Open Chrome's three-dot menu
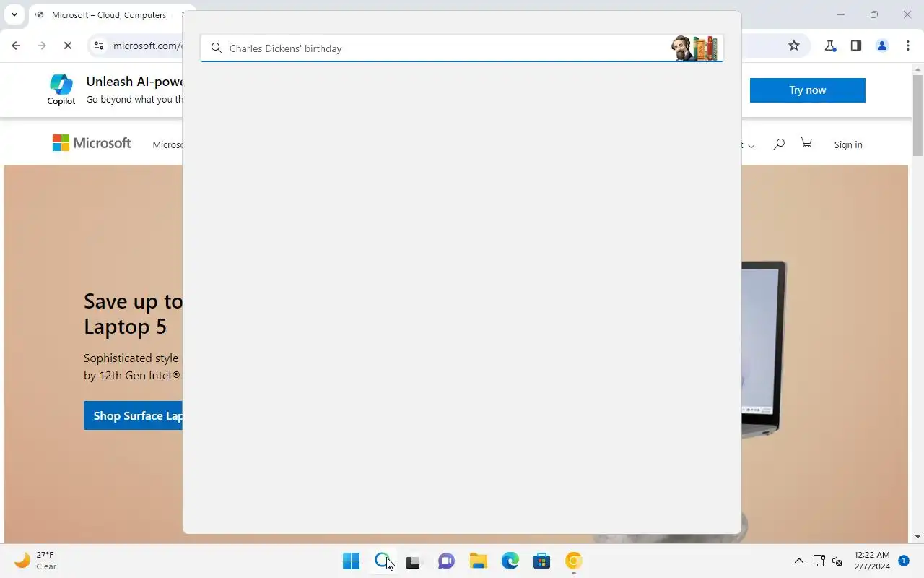The height and width of the screenshot is (578, 924). point(908,46)
